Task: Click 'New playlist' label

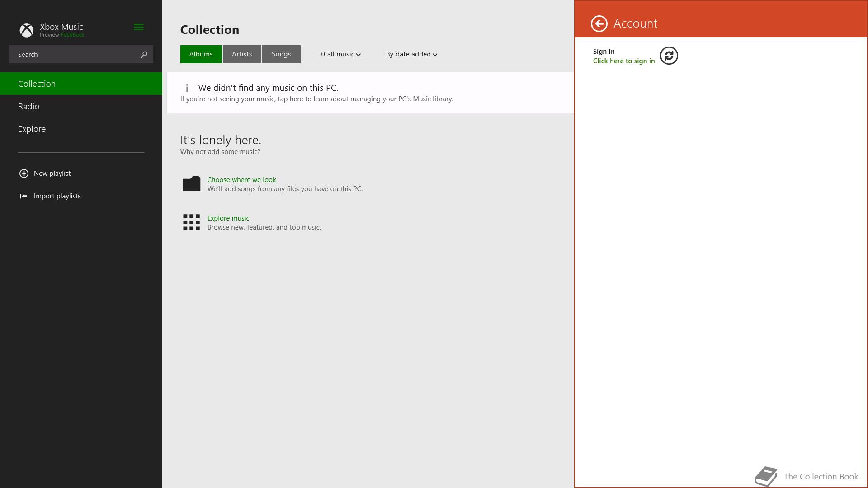Action: 52,174
